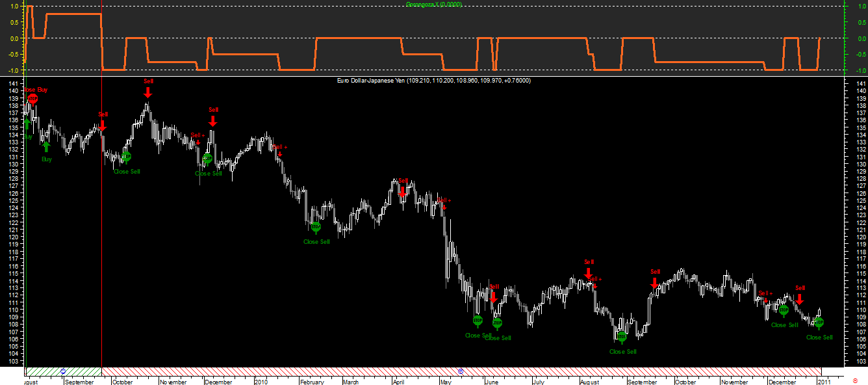
Task: Select the Sell arrow on the red vertical line
Action: click(x=103, y=125)
